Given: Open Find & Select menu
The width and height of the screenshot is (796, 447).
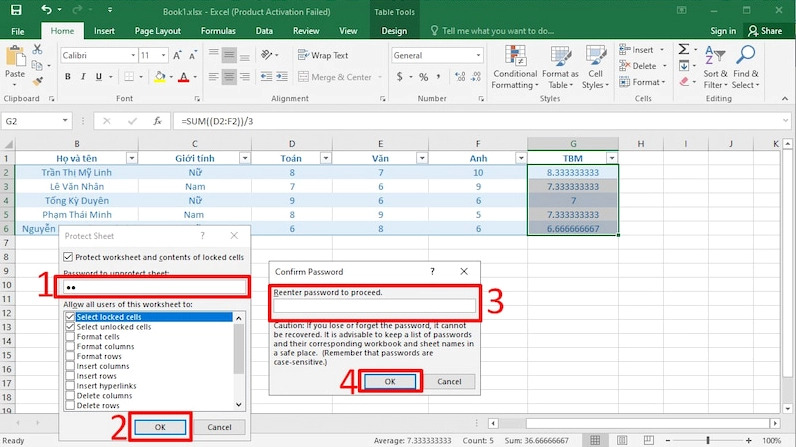Looking at the screenshot, I should [746, 67].
